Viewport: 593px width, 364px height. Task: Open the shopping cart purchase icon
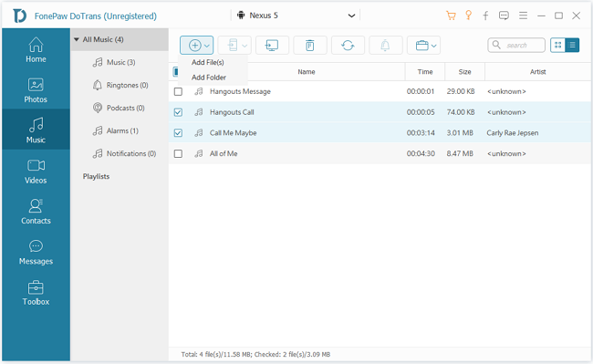(451, 16)
